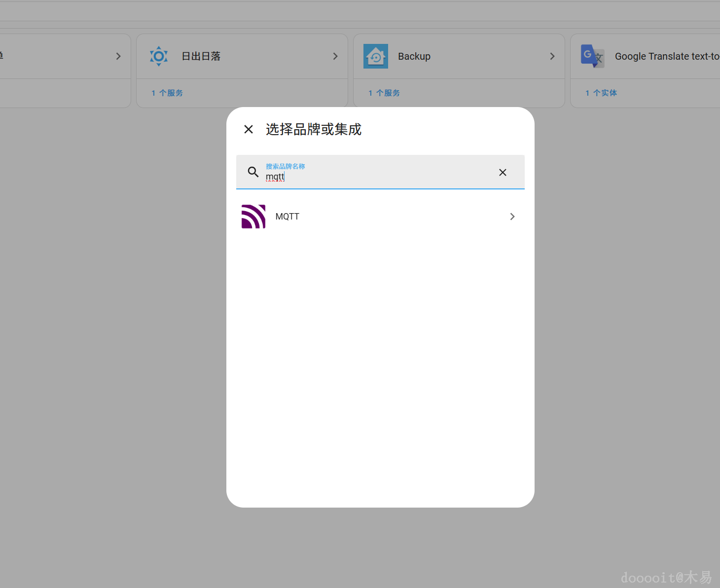Click the Google Translate integration icon
This screenshot has height=588, width=720.
[x=592, y=56]
